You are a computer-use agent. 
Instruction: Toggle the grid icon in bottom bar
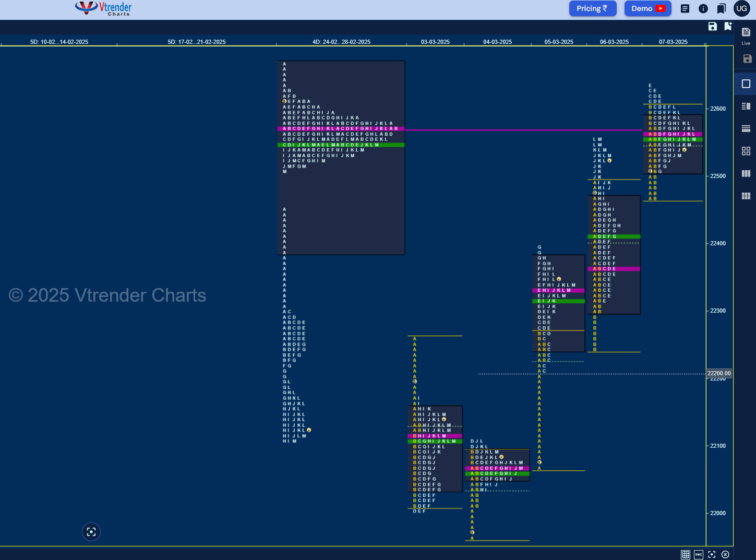coord(686,554)
